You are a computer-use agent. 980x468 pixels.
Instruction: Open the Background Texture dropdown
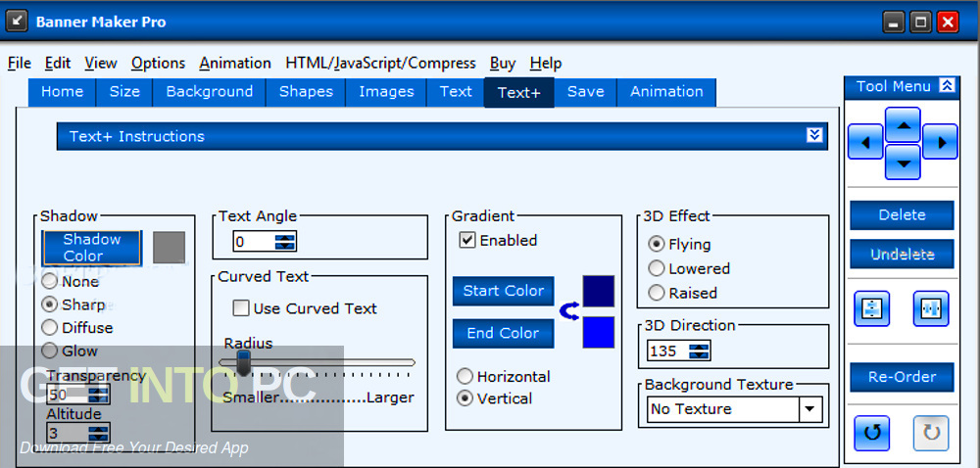(x=810, y=409)
